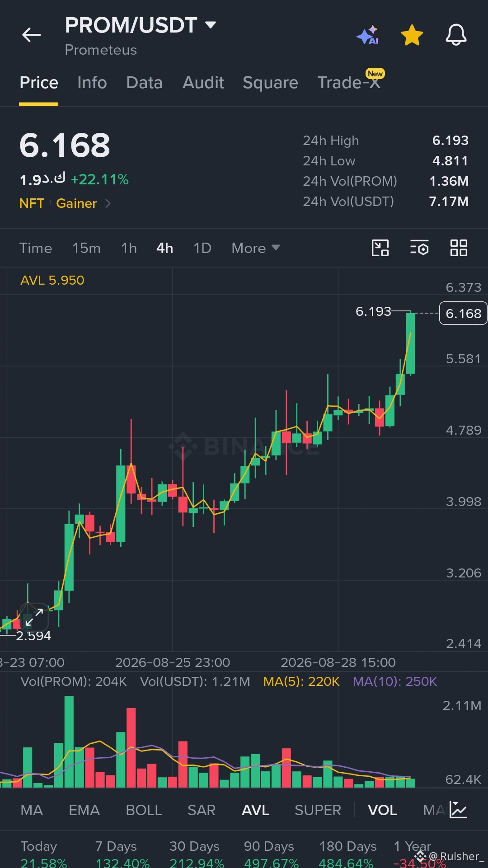Go to the Square tab
Image resolution: width=488 pixels, height=868 pixels.
270,83
